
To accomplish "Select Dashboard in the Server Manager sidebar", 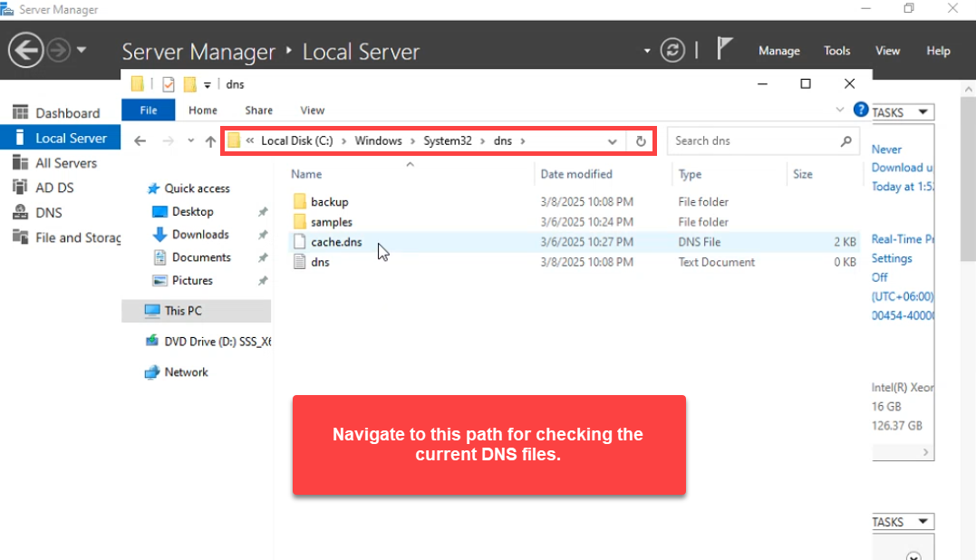I will [x=61, y=112].
